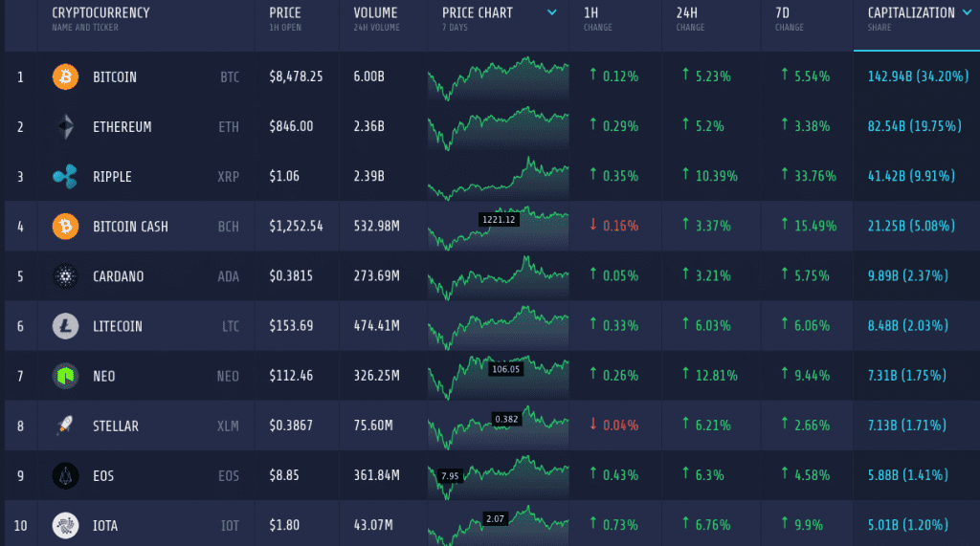The height and width of the screenshot is (546, 980).
Task: Click the Cardano dotted logo
Action: tap(65, 276)
